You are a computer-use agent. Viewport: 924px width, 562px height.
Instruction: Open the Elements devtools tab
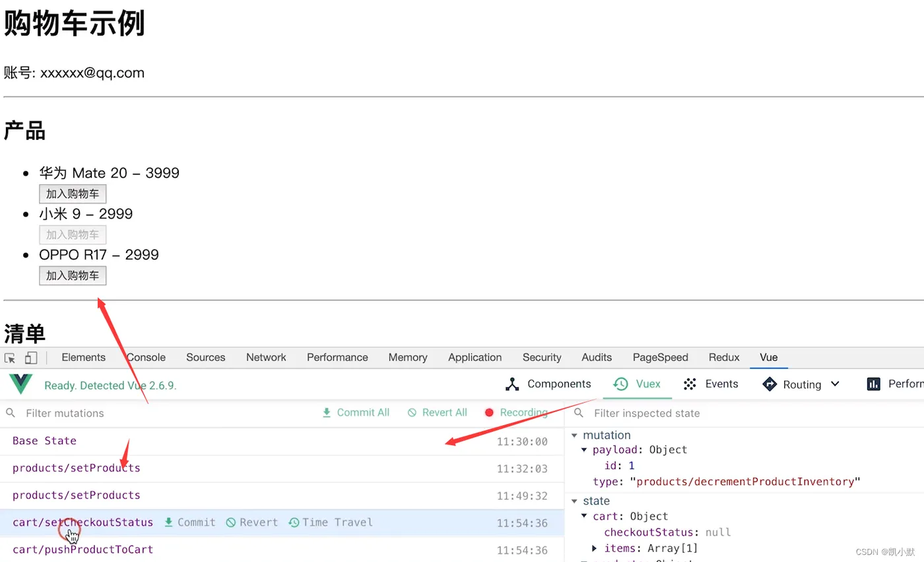click(x=83, y=357)
